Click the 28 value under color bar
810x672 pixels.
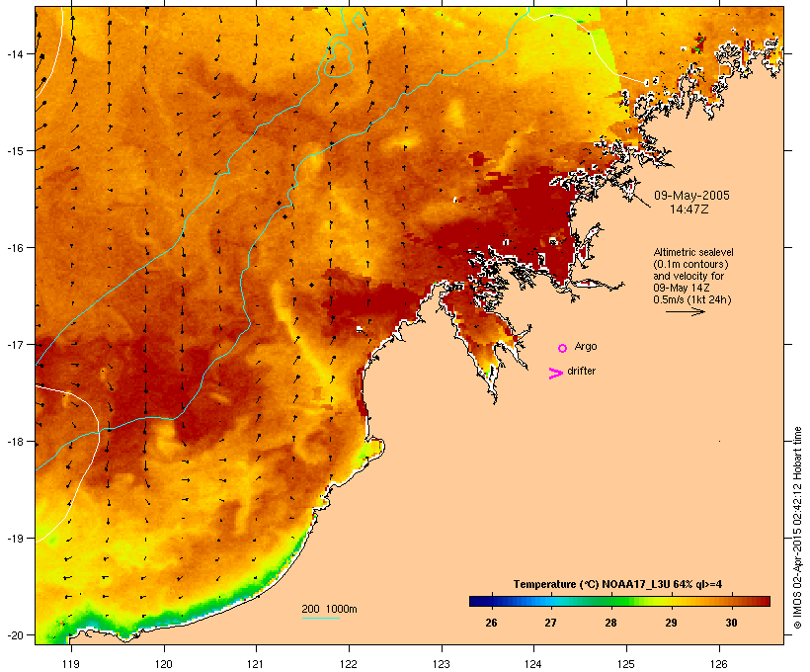pyautogui.click(x=610, y=623)
